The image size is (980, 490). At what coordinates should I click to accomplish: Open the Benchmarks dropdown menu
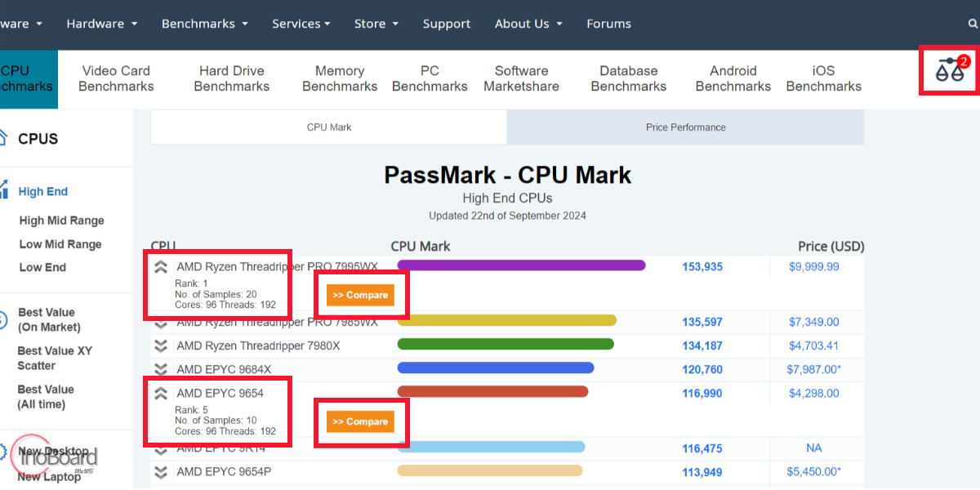[204, 24]
